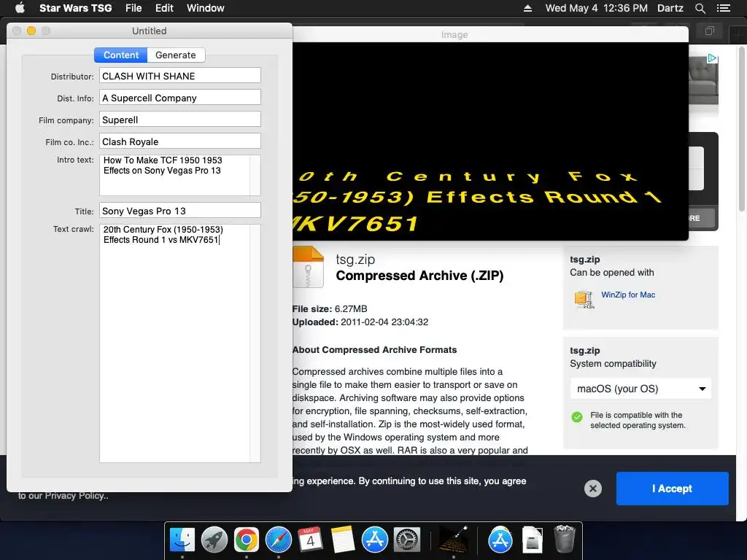Dismiss cookie banner with X icon
The image size is (747, 560).
(592, 488)
